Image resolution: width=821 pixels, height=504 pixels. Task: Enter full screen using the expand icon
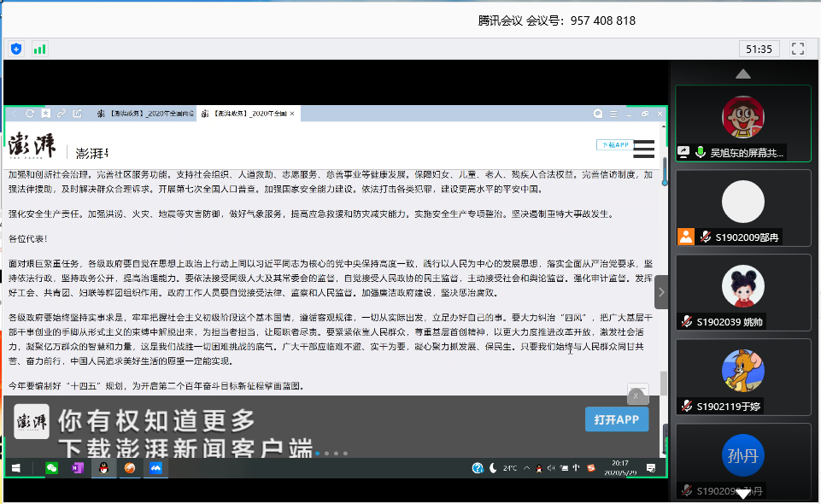(798, 49)
